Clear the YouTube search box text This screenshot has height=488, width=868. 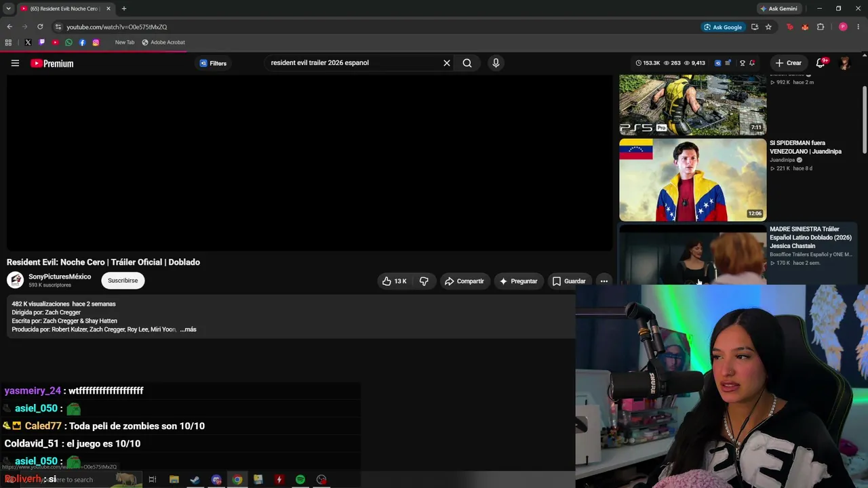[447, 63]
